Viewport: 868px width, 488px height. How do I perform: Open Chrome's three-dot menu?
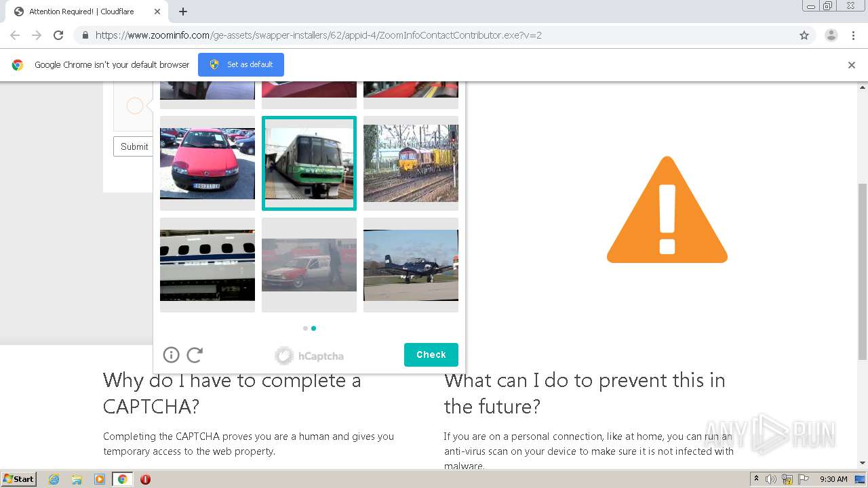pos(853,35)
